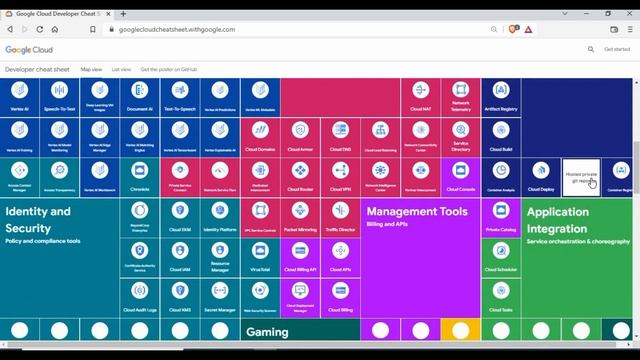The height and width of the screenshot is (360, 640).
Task: Open Get the poster on GitHub link
Action: [169, 69]
